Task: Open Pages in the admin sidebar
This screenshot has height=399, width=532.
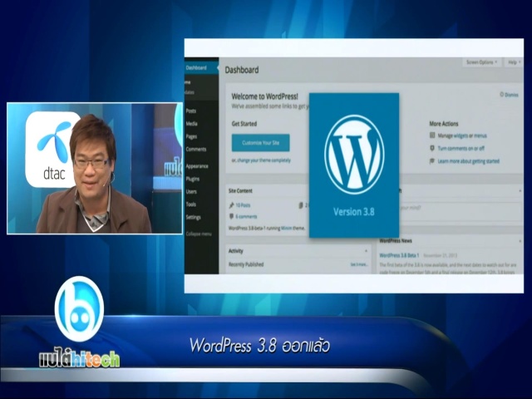Action: [191, 136]
